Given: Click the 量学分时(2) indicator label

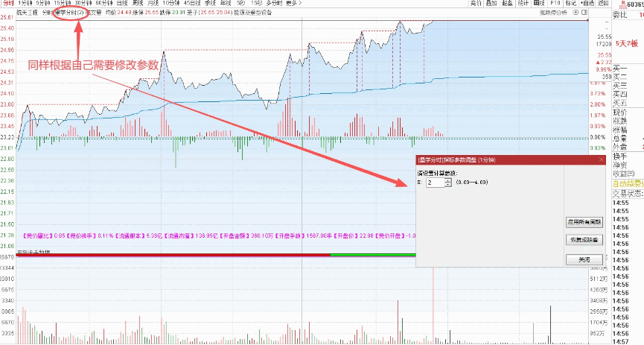Looking at the screenshot, I should (69, 13).
